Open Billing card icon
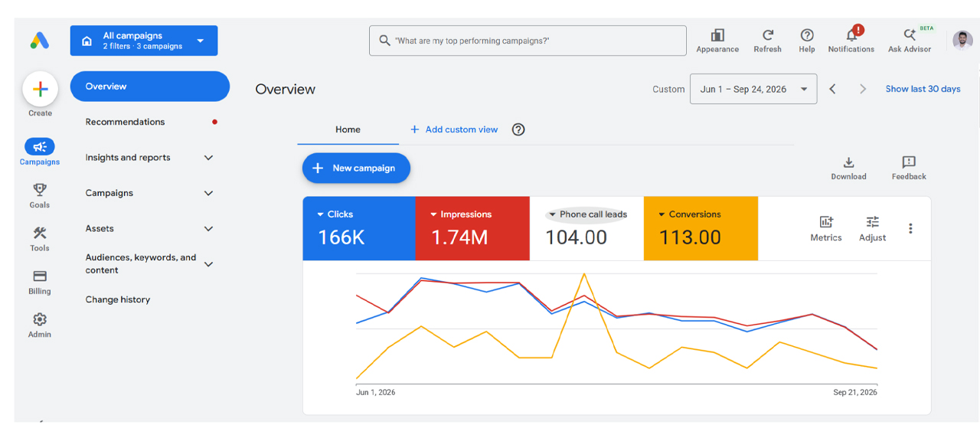This screenshot has height=438, width=980. (x=40, y=276)
